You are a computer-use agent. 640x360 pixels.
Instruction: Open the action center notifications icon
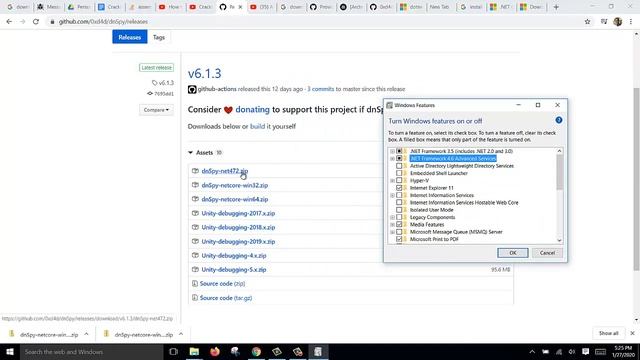coord(585,351)
